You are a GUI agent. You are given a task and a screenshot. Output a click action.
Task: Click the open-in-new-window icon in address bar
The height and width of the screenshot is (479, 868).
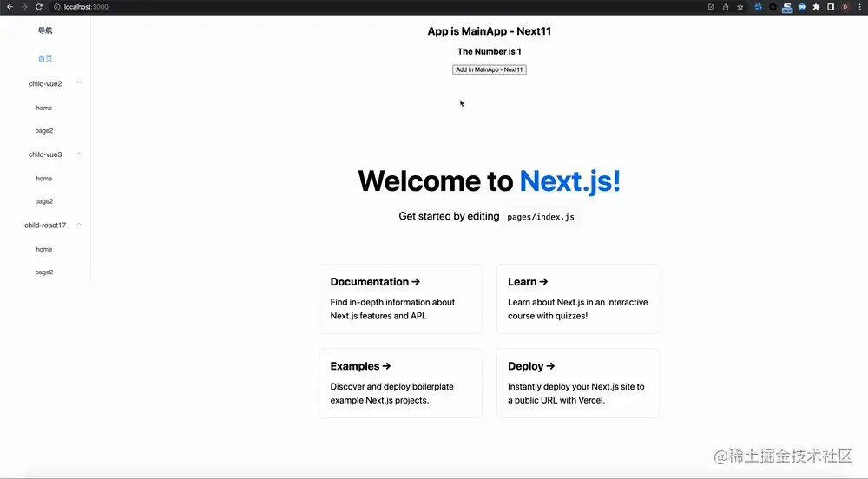pyautogui.click(x=711, y=7)
